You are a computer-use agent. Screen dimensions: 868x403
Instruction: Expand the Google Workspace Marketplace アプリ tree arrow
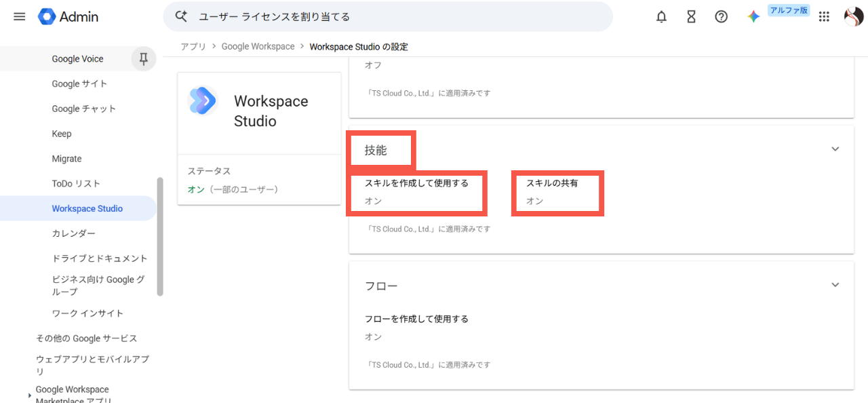(29, 395)
